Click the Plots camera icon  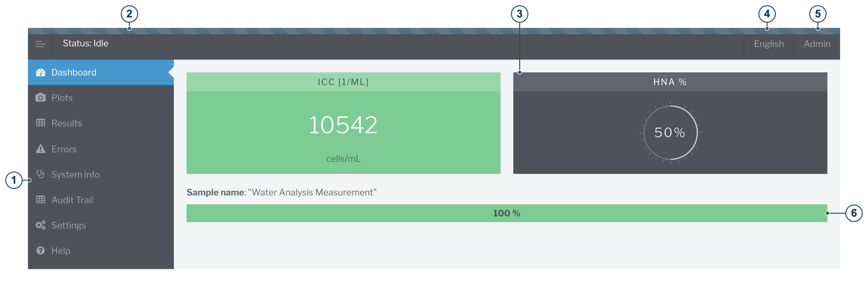click(x=40, y=97)
